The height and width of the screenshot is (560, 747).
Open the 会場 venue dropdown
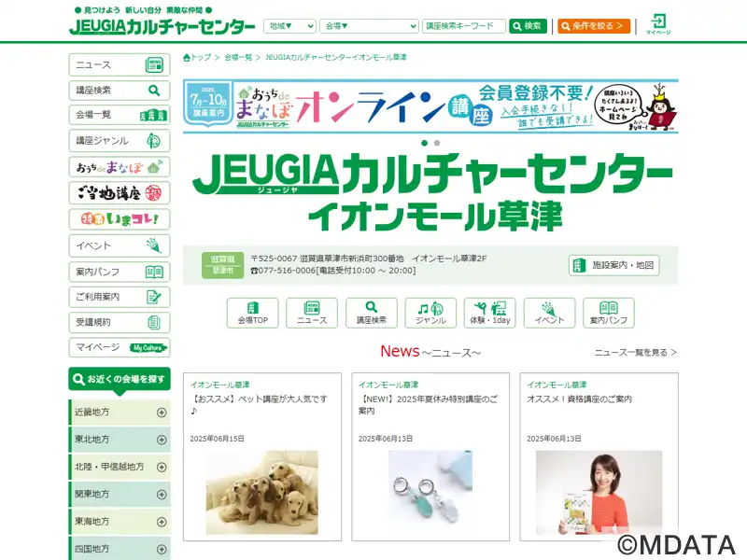pyautogui.click(x=369, y=26)
